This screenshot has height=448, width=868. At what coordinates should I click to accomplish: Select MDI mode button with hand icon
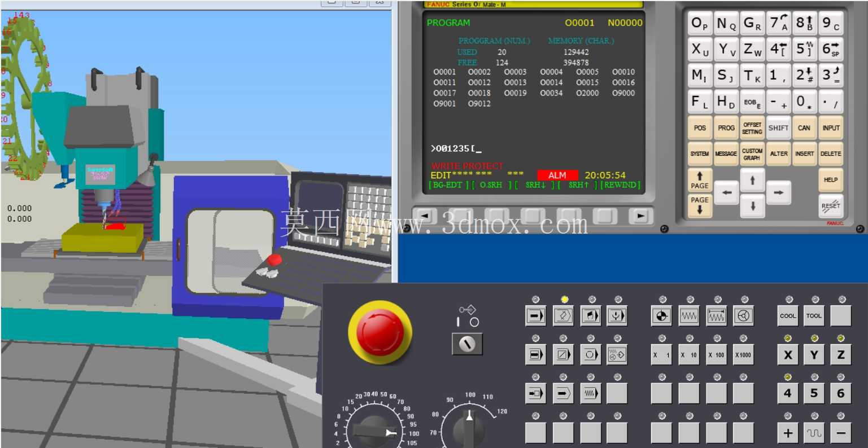[x=590, y=316]
